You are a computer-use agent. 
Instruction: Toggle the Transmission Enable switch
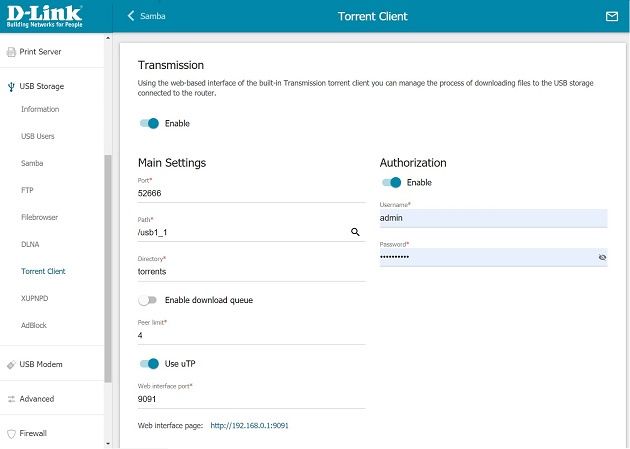(x=149, y=123)
